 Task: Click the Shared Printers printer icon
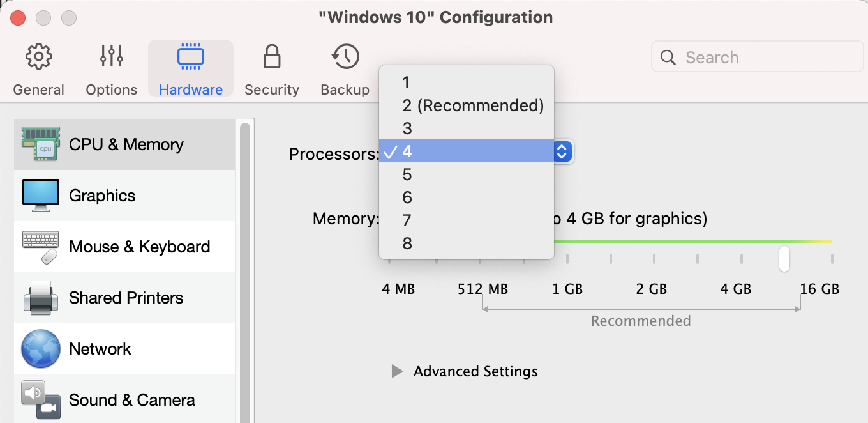pos(41,298)
